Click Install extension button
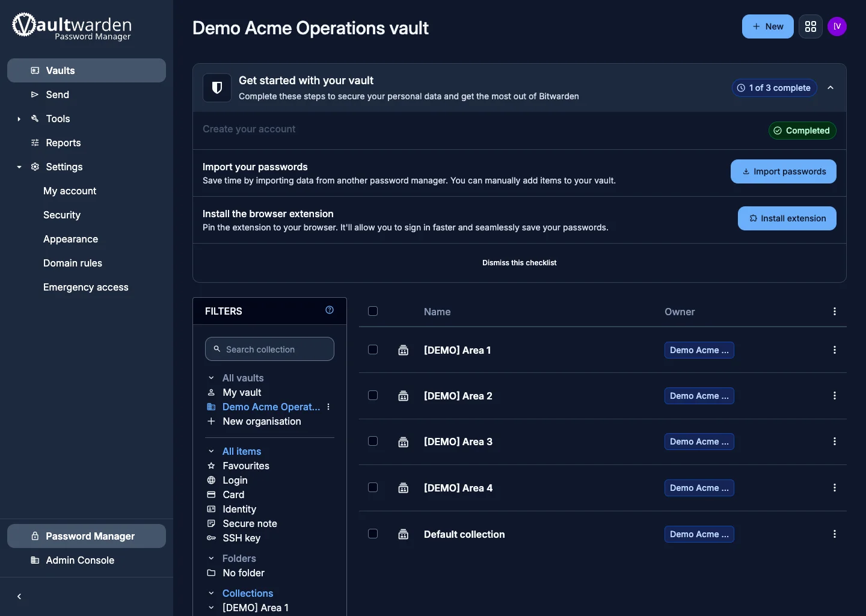Image resolution: width=866 pixels, height=616 pixels. coord(787,218)
